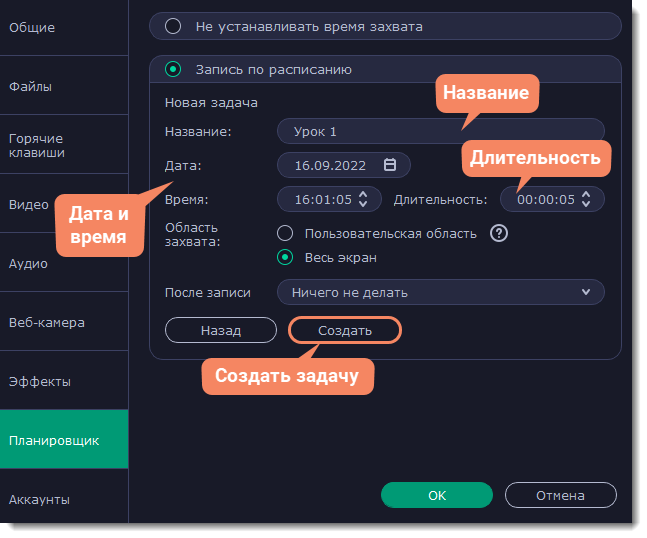Click the time field stepper arrows
Viewport: 647px width, 538px height.
(x=363, y=199)
